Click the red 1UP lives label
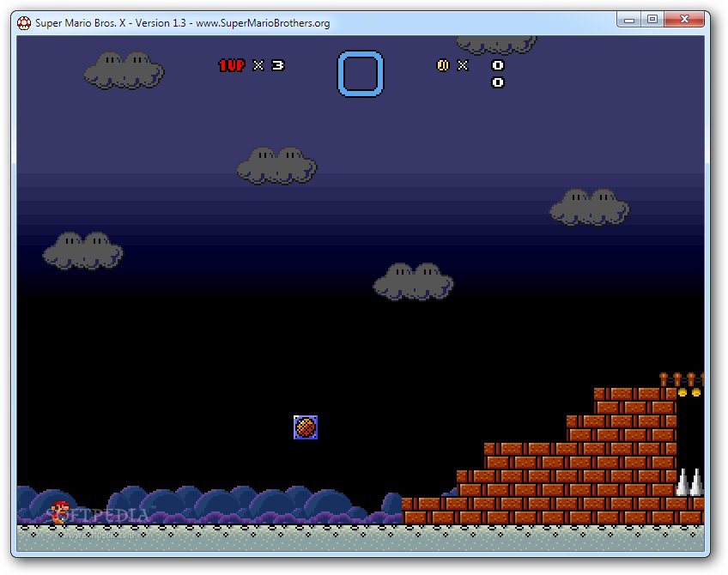Screen dimensions: 728x575 [x=232, y=65]
